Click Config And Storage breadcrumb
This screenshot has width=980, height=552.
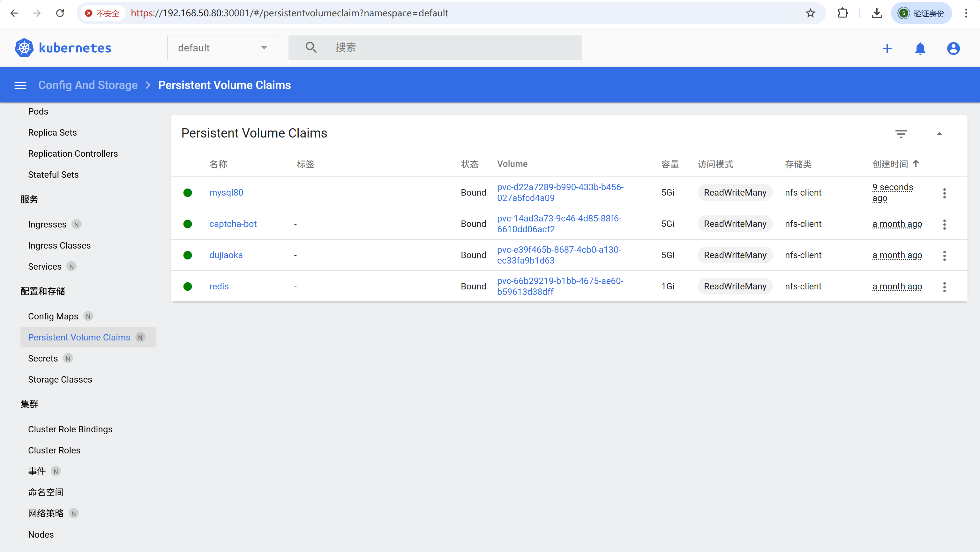[88, 85]
